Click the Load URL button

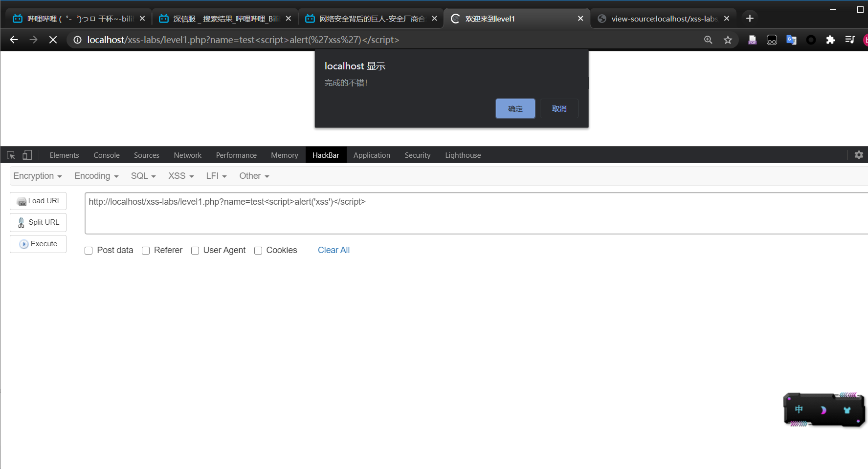click(x=38, y=201)
